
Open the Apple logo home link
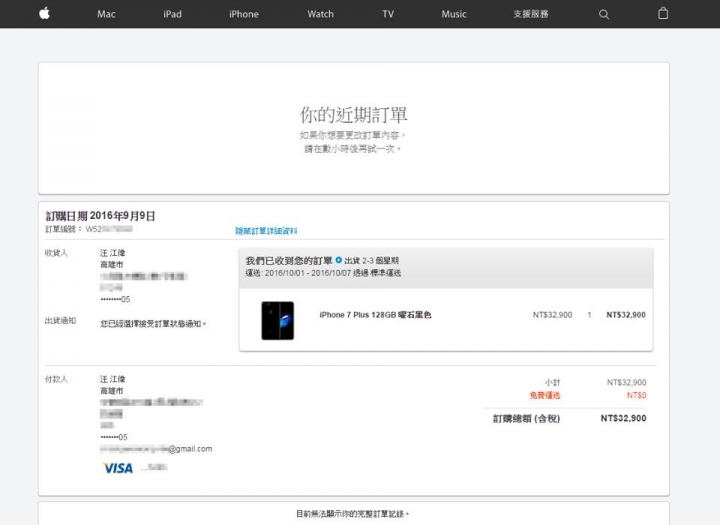pyautogui.click(x=45, y=13)
